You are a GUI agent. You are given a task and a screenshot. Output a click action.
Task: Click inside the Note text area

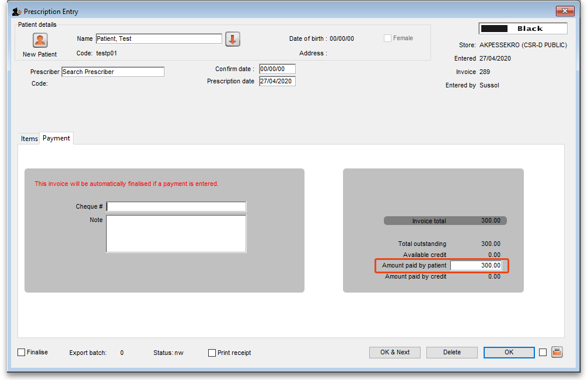click(x=176, y=233)
